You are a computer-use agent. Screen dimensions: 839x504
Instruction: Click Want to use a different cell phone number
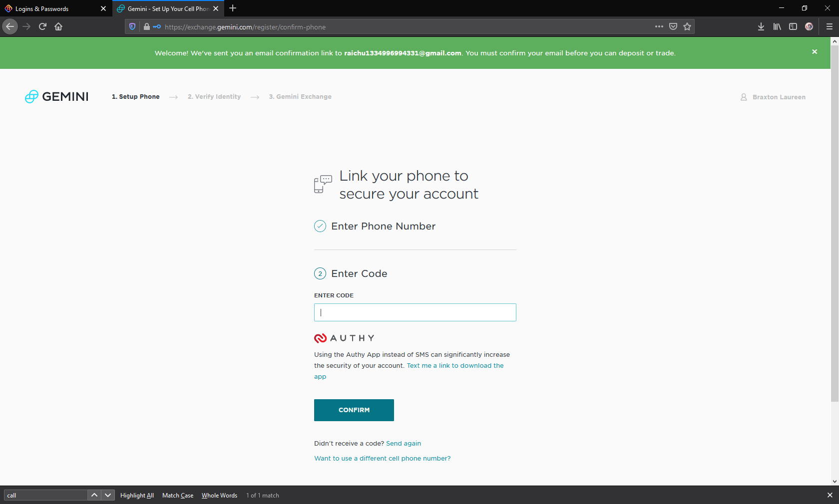(x=383, y=459)
